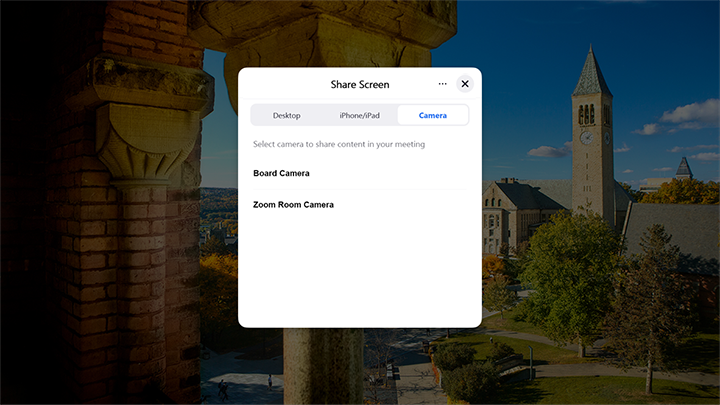The image size is (720, 405).
Task: Choose Board Camera to share
Action: pyautogui.click(x=360, y=173)
